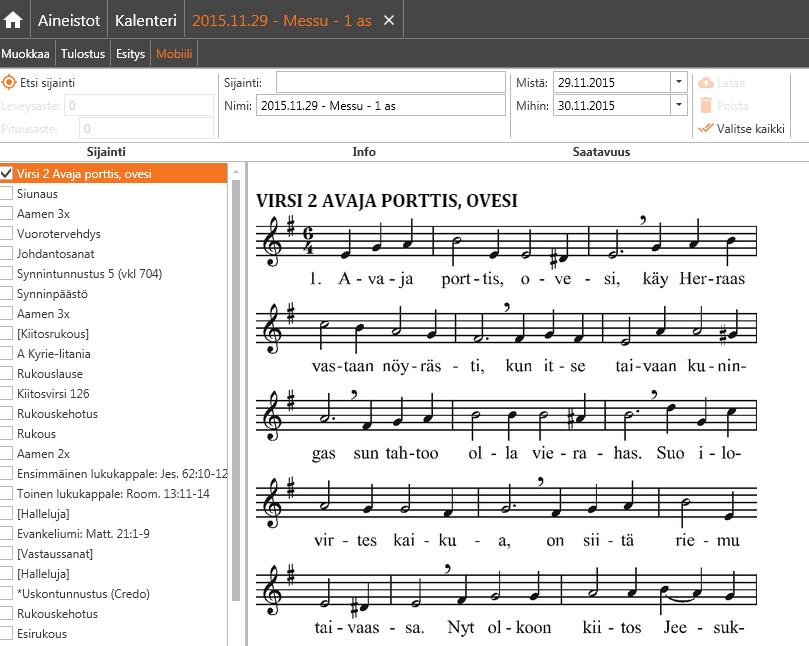Click the Lataa cloud upload icon
The height and width of the screenshot is (646, 809).
pyautogui.click(x=705, y=83)
